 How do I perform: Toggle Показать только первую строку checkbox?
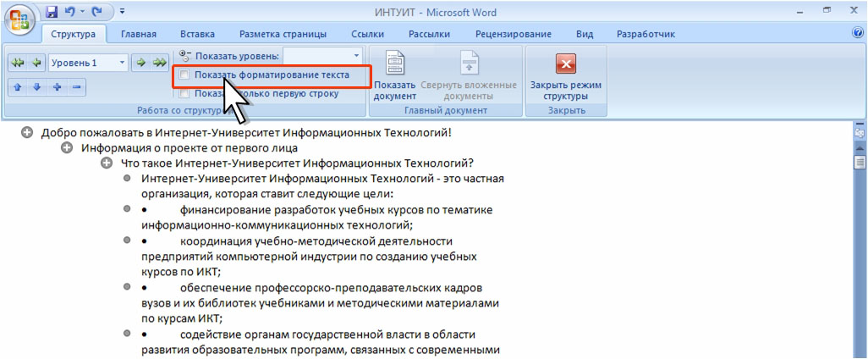pos(184,94)
